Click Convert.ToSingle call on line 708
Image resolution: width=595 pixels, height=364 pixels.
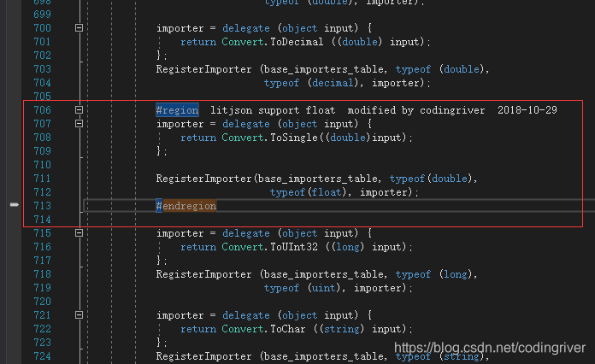click(x=269, y=138)
